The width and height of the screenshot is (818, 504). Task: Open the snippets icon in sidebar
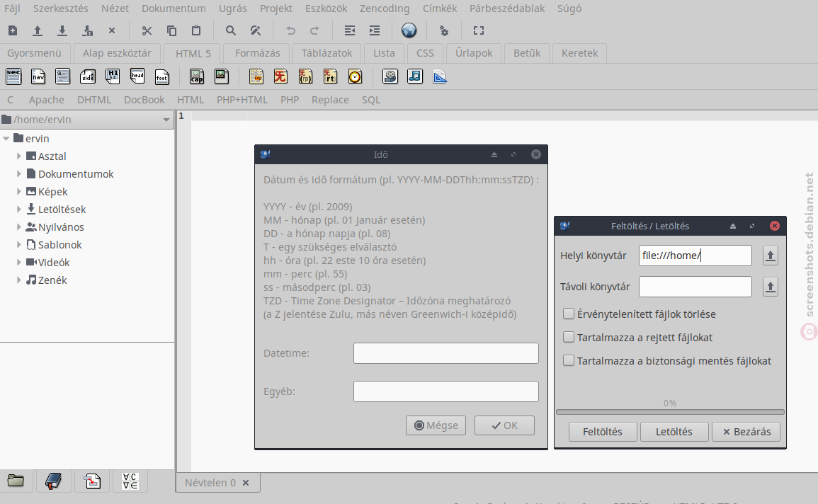(x=92, y=481)
